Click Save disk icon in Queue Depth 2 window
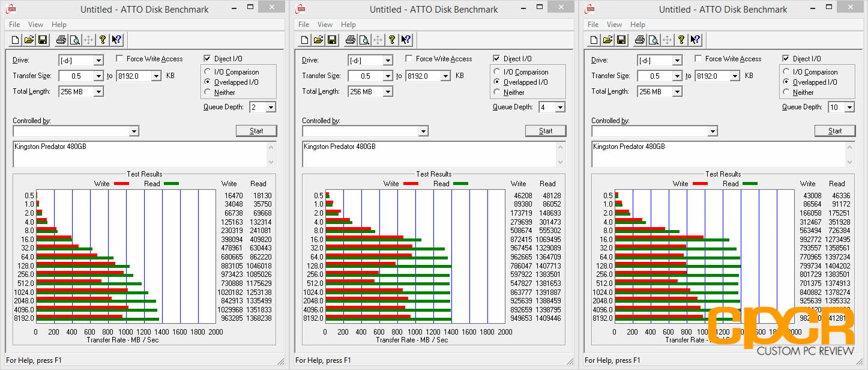 pyautogui.click(x=43, y=40)
